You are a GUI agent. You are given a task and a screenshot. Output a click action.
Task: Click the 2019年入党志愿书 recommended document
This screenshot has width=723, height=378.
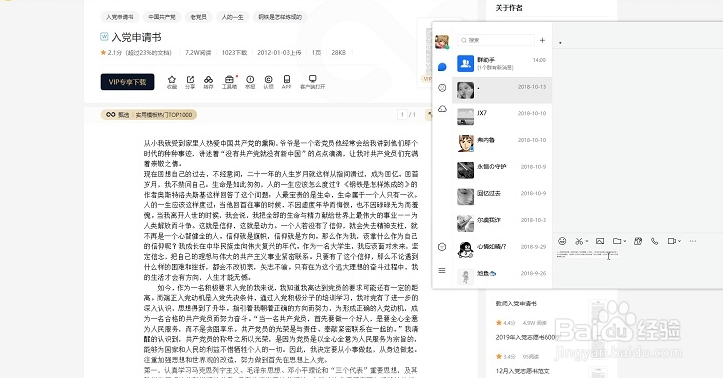(527, 337)
